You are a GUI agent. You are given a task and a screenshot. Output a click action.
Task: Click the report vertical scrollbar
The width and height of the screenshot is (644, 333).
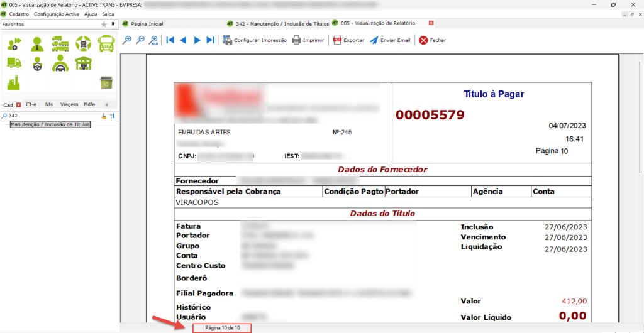(640, 116)
